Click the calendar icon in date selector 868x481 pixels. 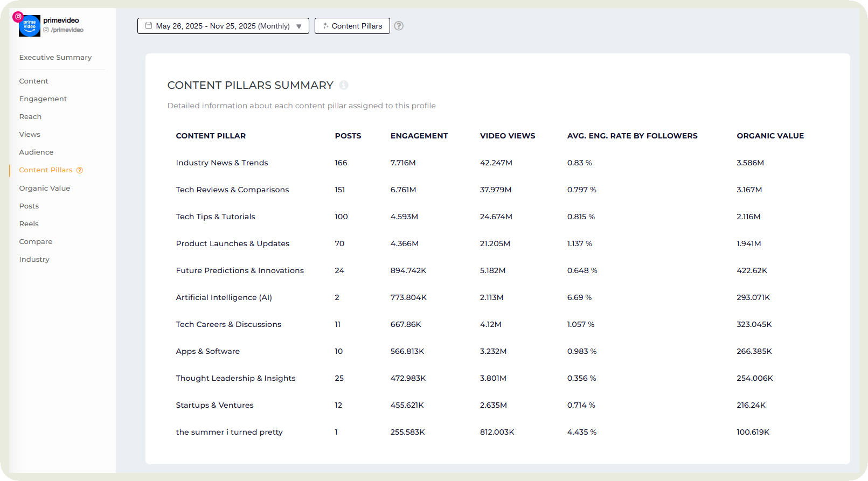[x=149, y=25]
